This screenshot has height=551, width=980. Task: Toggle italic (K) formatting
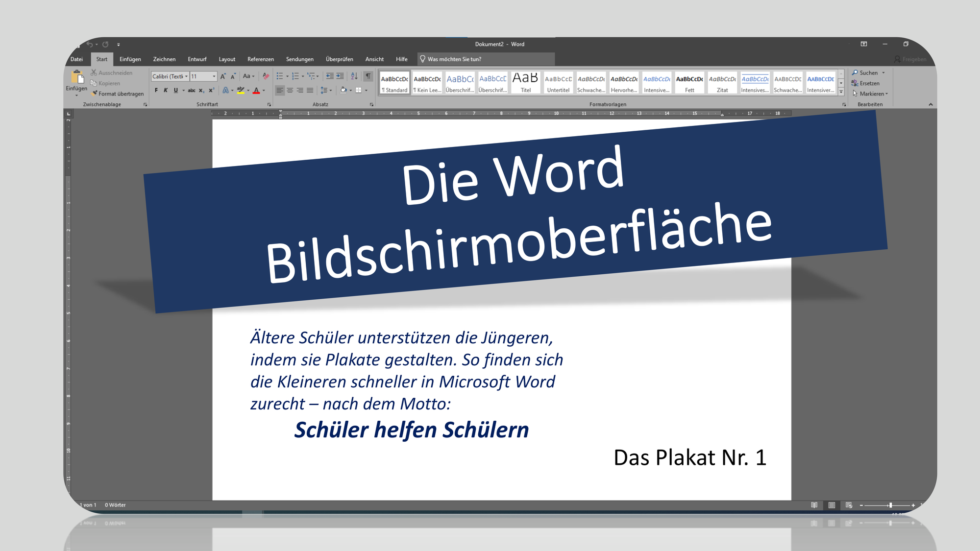click(166, 90)
